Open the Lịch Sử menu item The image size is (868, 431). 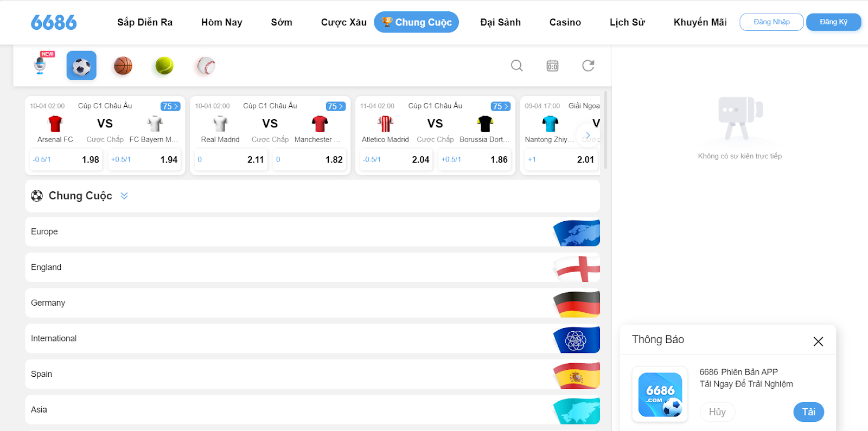tap(627, 22)
